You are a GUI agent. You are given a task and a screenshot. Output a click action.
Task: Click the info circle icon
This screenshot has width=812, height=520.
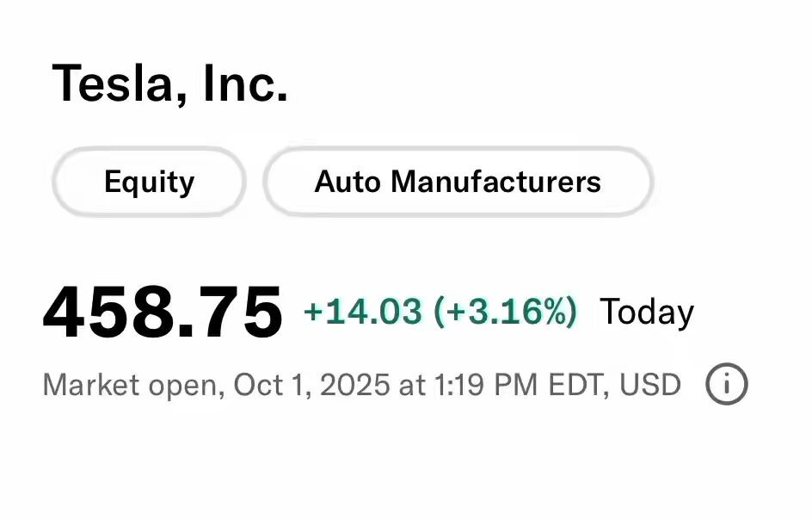[x=727, y=385]
